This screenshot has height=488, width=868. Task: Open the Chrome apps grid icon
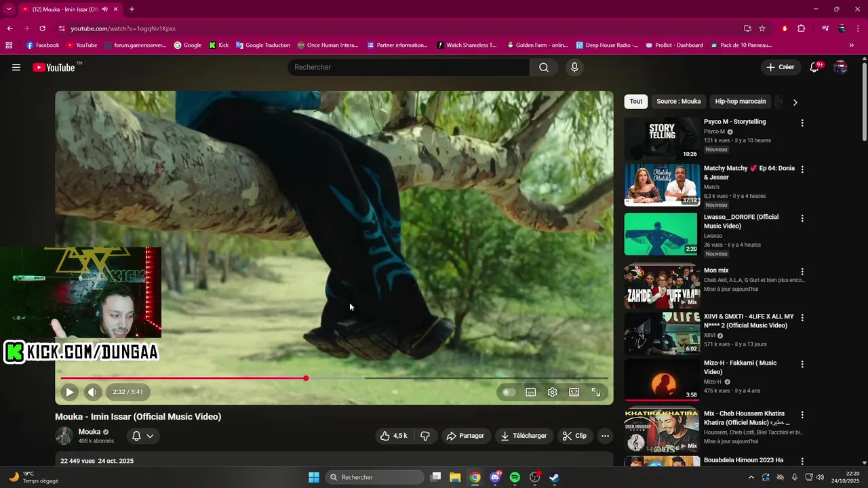pos(9,45)
